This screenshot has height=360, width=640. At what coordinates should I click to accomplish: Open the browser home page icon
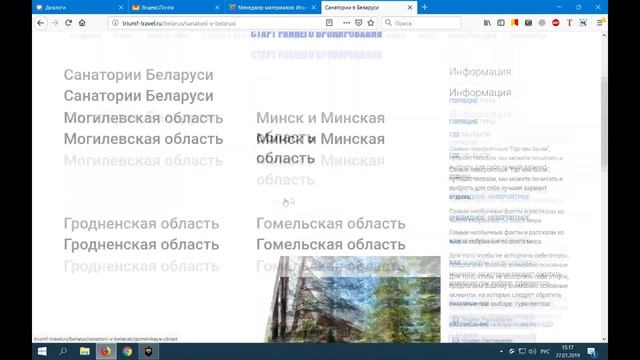(x=82, y=23)
